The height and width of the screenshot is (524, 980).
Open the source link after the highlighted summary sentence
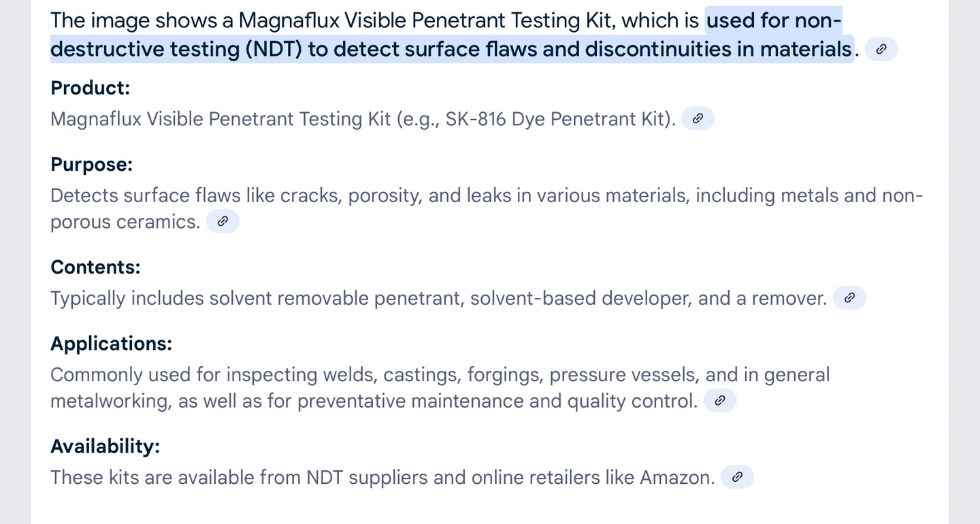(x=881, y=49)
